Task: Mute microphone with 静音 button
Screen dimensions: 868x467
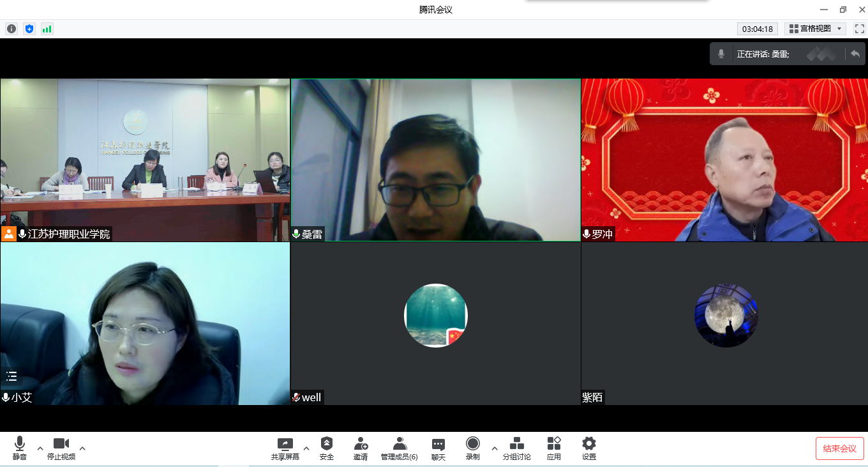Action: pos(20,448)
